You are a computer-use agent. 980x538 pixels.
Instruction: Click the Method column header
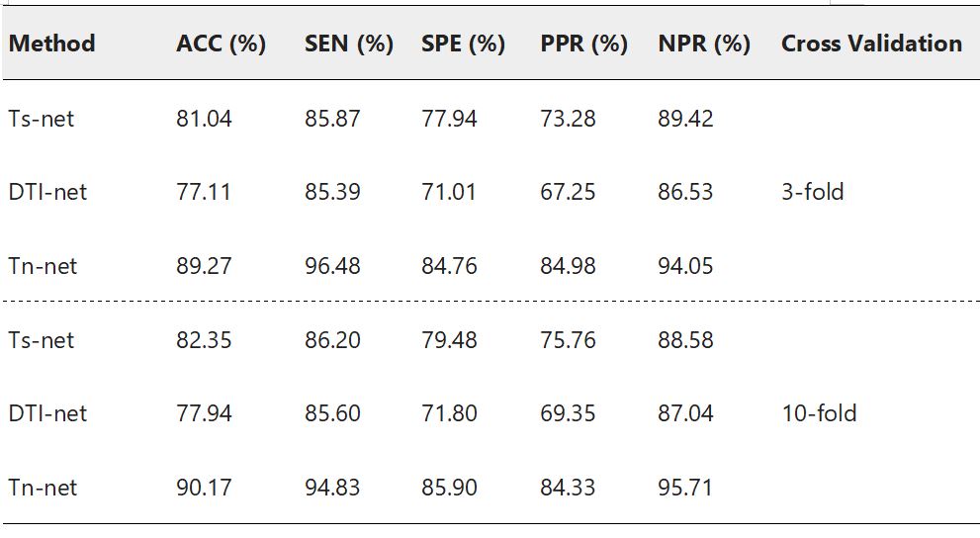point(52,44)
